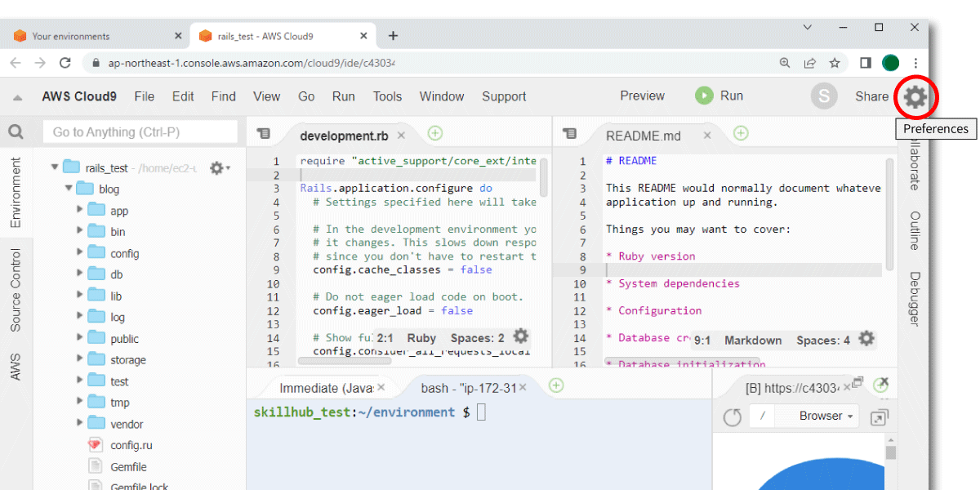Switch to Immediate (Javascript) tab
Viewport: 980px width, 490px height.
click(x=327, y=388)
